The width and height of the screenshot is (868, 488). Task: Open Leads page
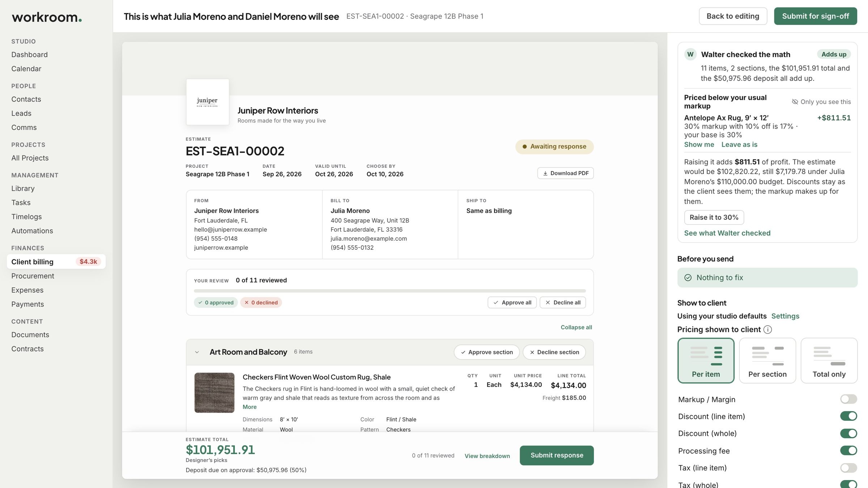21,113
